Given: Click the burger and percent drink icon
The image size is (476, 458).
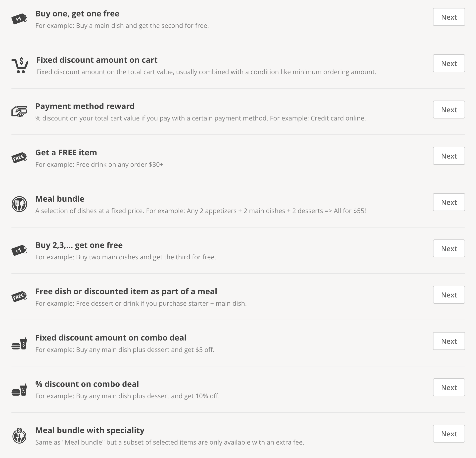Looking at the screenshot, I should (19, 390).
